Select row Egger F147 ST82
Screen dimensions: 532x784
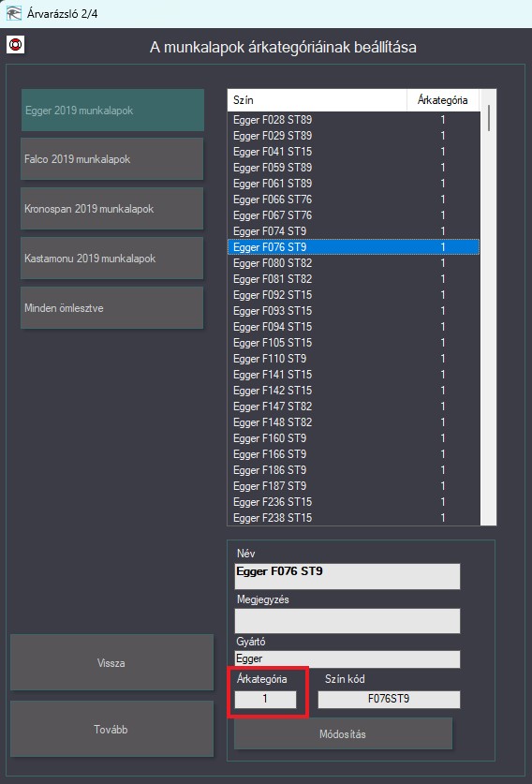click(353, 407)
